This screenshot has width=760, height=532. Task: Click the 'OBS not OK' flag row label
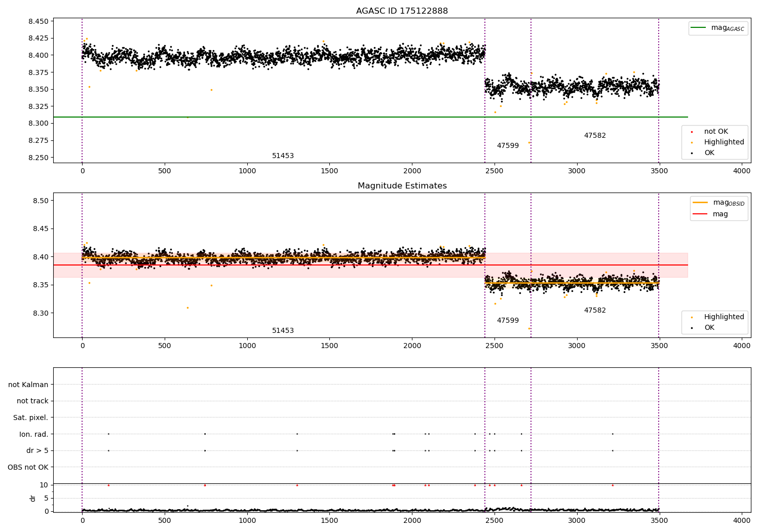click(28, 467)
